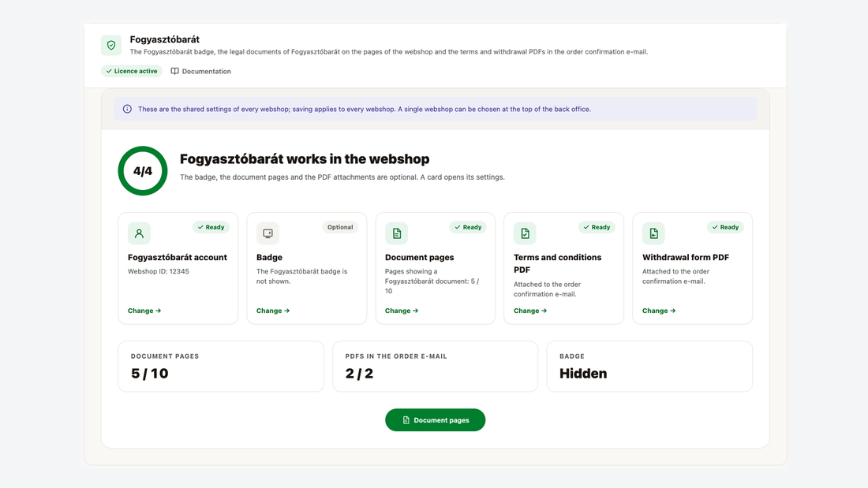This screenshot has height=488, width=868.
Task: Open the Badge card title
Action: click(269, 257)
